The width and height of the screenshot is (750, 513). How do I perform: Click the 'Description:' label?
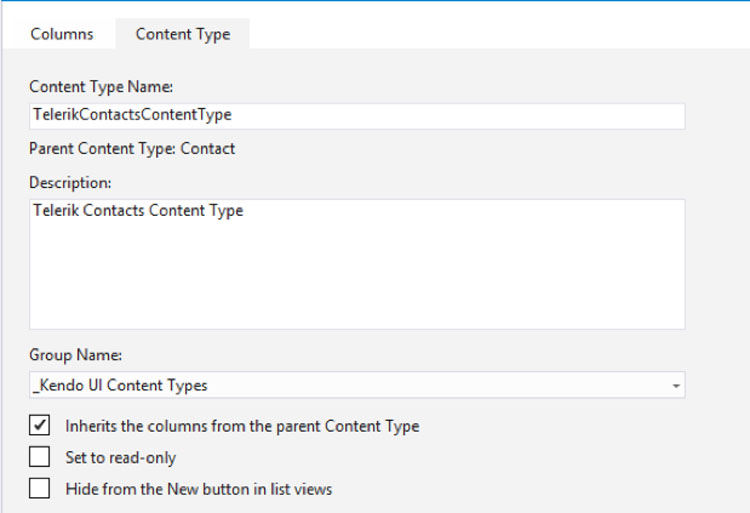click(x=70, y=183)
